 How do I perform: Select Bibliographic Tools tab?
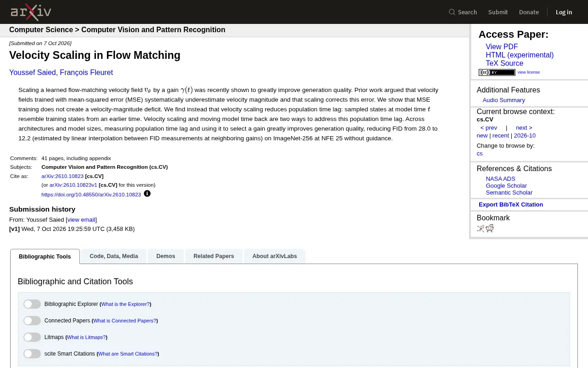point(45,256)
